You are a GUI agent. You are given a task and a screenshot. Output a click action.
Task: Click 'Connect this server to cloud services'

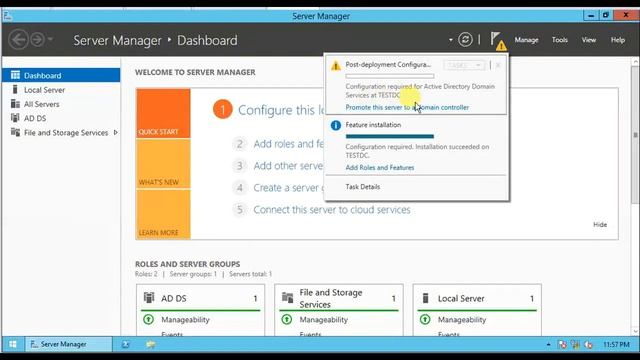[x=332, y=210]
